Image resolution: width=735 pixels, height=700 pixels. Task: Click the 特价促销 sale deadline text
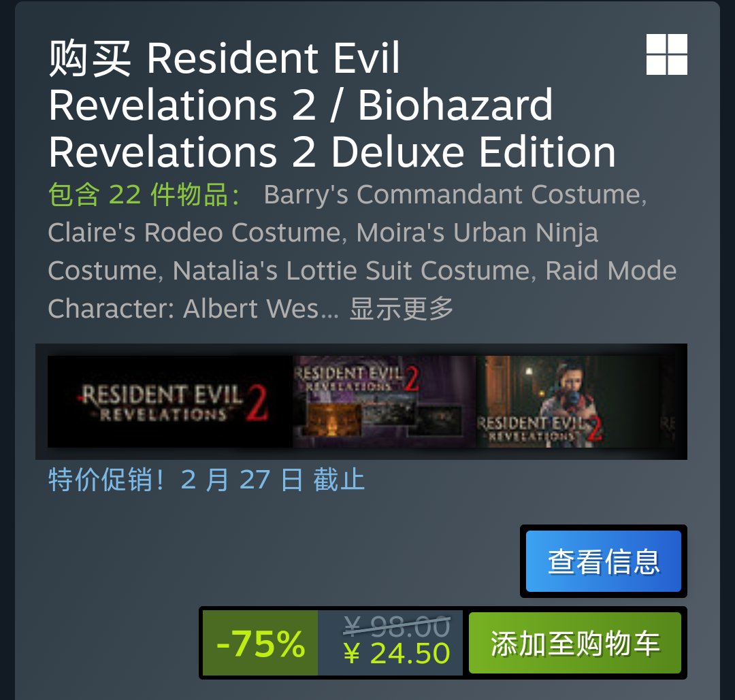tap(206, 480)
